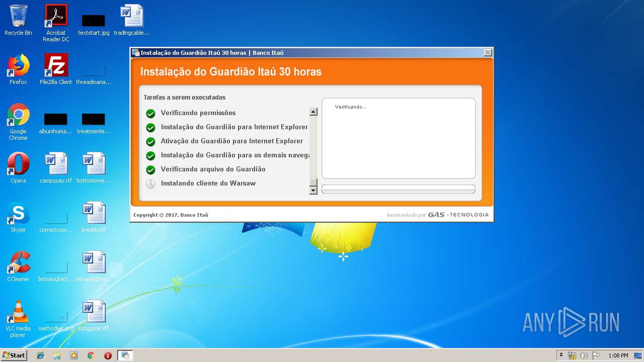Close the Guardião Itaú installer window
This screenshot has height=362, width=644.
click(488, 53)
